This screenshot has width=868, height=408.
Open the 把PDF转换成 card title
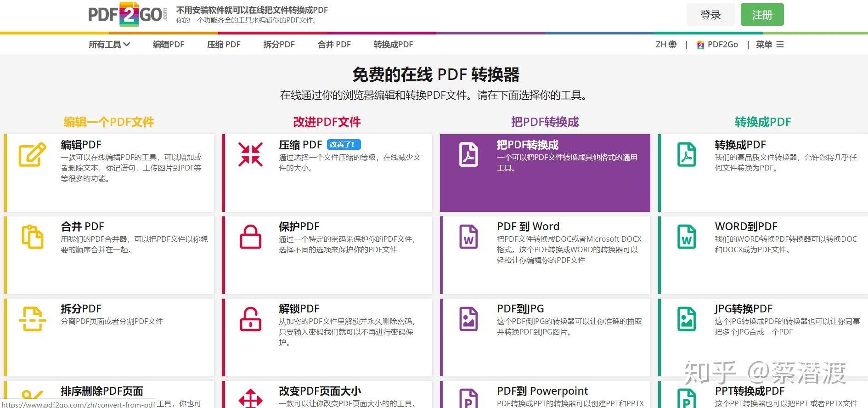[528, 145]
